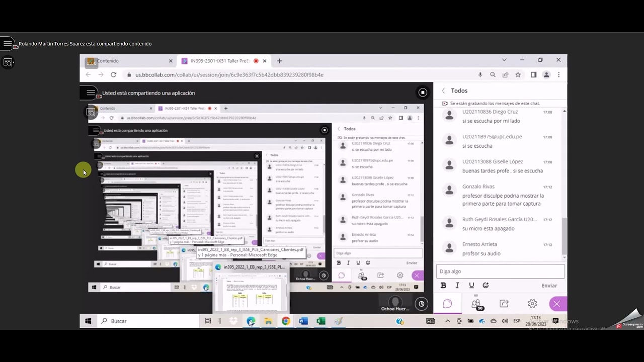The image size is (644, 362).
Task: Click U20211B975@upc.edu.pe message
Action: coord(500,141)
